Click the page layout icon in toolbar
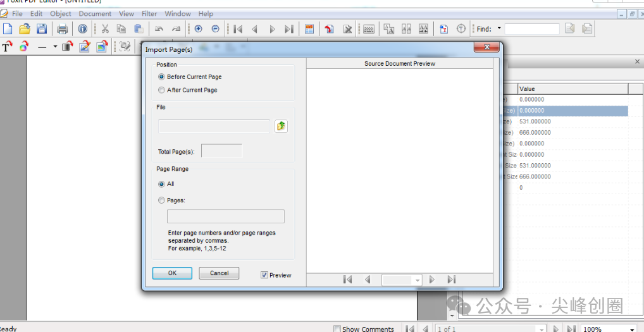This screenshot has width=644, height=332. [x=309, y=28]
